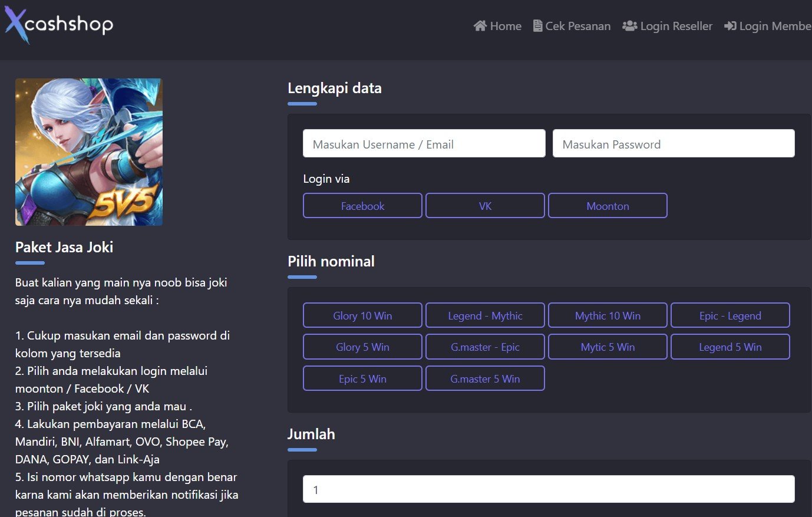Click the Pilih nominal heading
The width and height of the screenshot is (812, 517).
331,261
